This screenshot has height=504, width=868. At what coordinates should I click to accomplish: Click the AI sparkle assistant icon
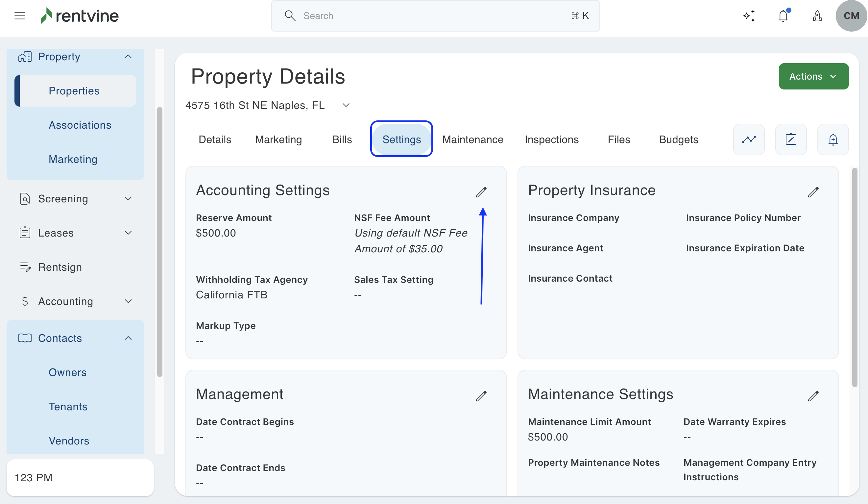(x=749, y=16)
